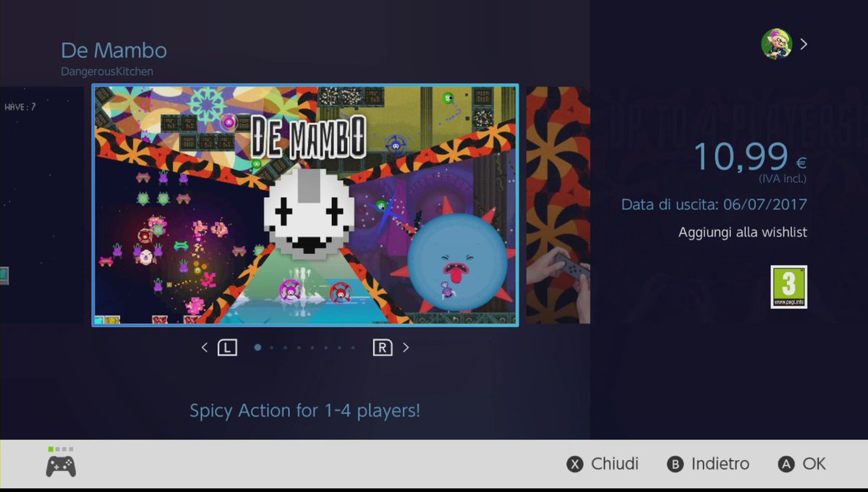The height and width of the screenshot is (492, 868).
Task: Go to next screenshot with right arrow
Action: pyautogui.click(x=406, y=347)
